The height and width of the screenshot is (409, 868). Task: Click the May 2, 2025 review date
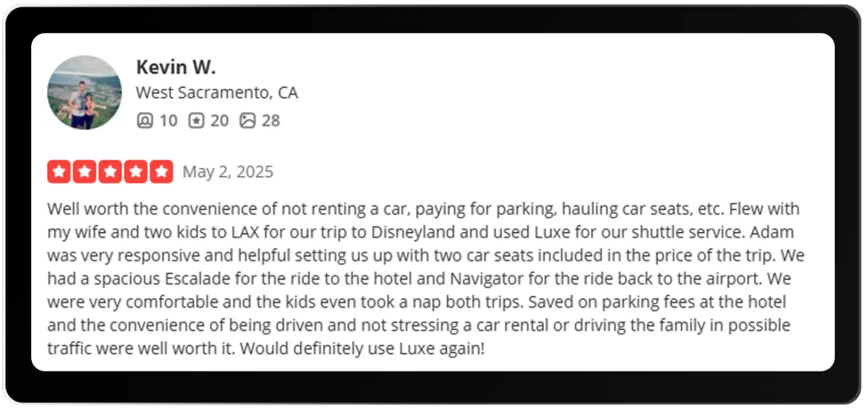point(228,172)
